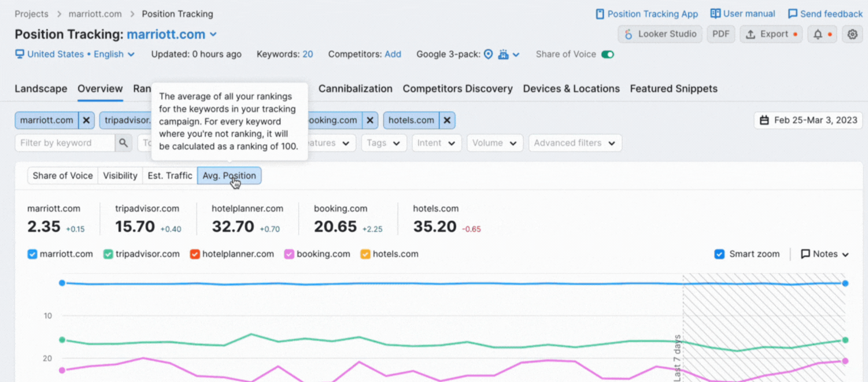This screenshot has width=868, height=382.
Task: Click the calendar icon in date range
Action: 764,120
